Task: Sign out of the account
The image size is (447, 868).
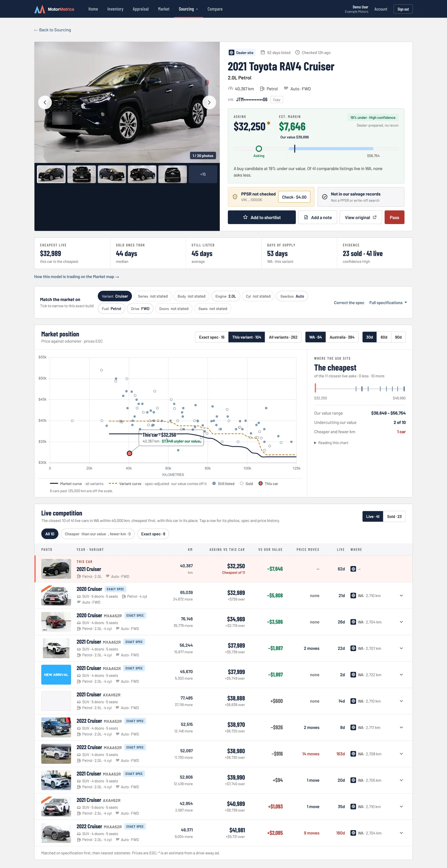Action: (x=403, y=9)
